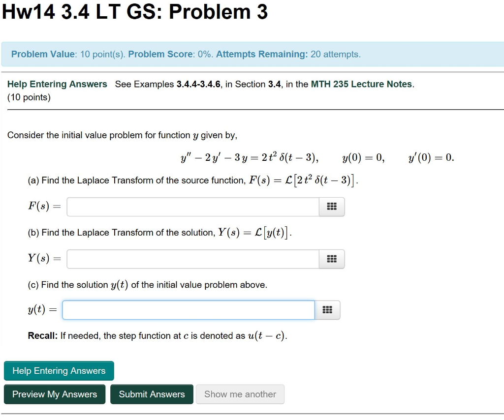The width and height of the screenshot is (504, 420).
Task: Click the Hw14 3.4 LT GS problem heading
Action: point(134,12)
